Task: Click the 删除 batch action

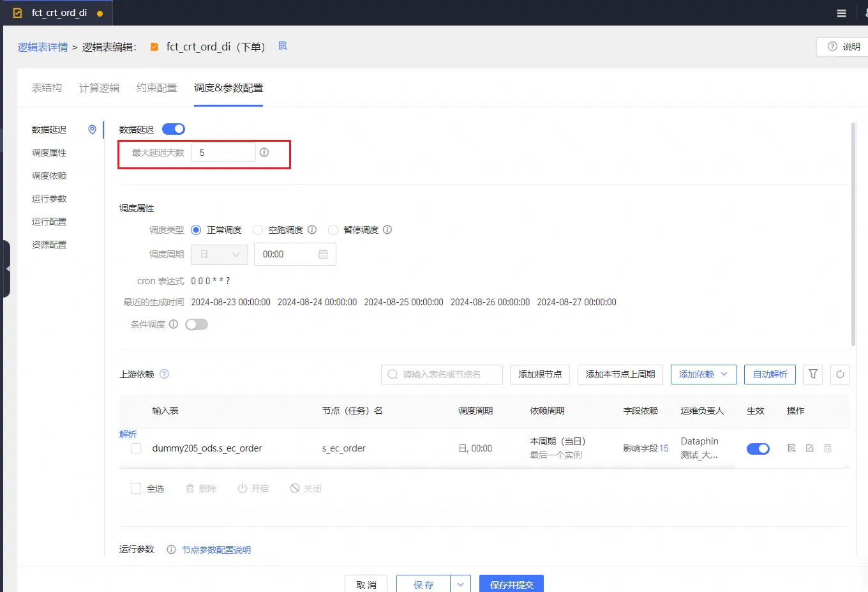Action: pos(201,489)
